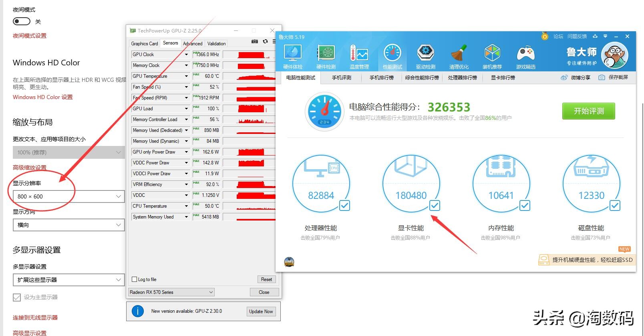The image size is (644, 336).
Task: Uncheck the 磁盘性能 test checkbox
Action: (x=615, y=206)
